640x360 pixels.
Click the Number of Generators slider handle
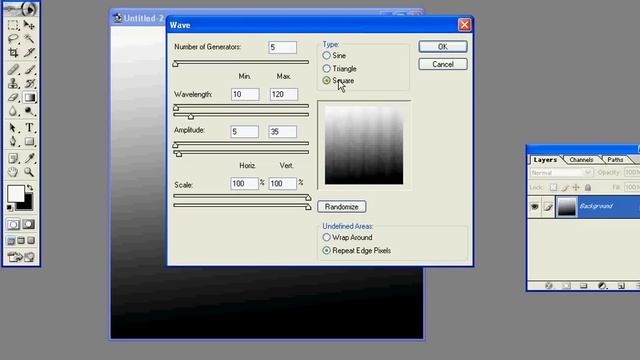(176, 64)
